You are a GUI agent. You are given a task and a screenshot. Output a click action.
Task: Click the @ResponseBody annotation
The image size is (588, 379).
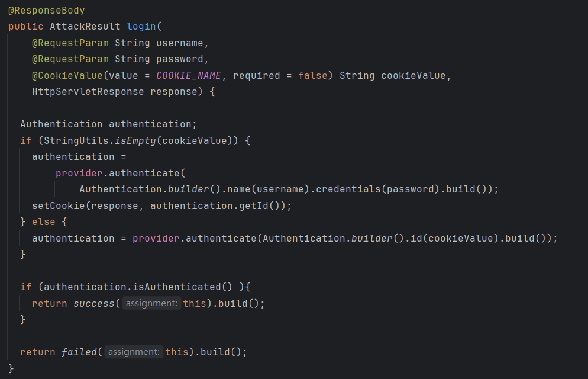46,11
